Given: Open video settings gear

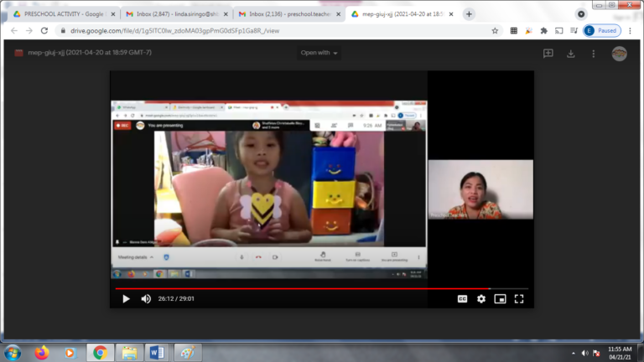Looking at the screenshot, I should coord(481,298).
